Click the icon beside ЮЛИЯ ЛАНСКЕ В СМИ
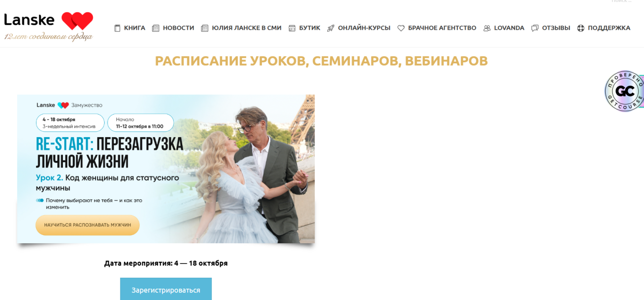644x300 pixels. click(x=205, y=28)
